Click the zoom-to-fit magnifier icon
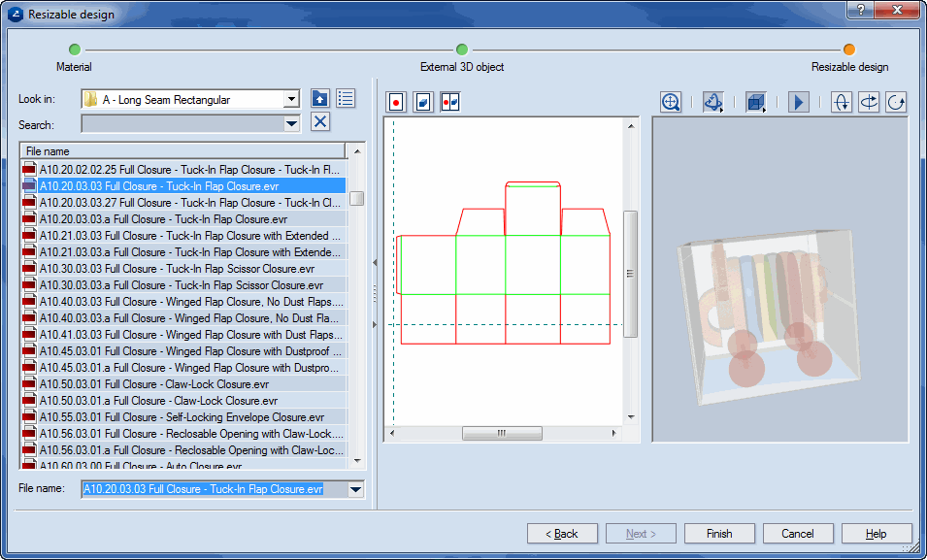This screenshot has height=560, width=927. [x=670, y=102]
